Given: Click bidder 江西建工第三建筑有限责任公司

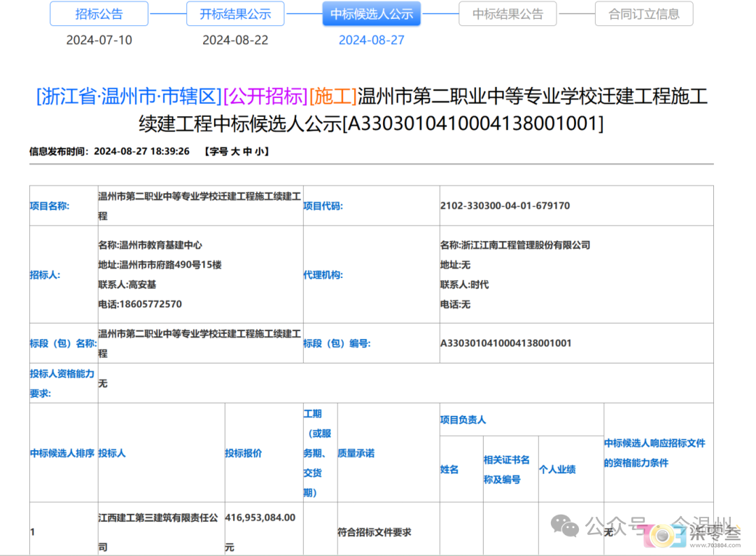Looking at the screenshot, I should click(158, 532).
